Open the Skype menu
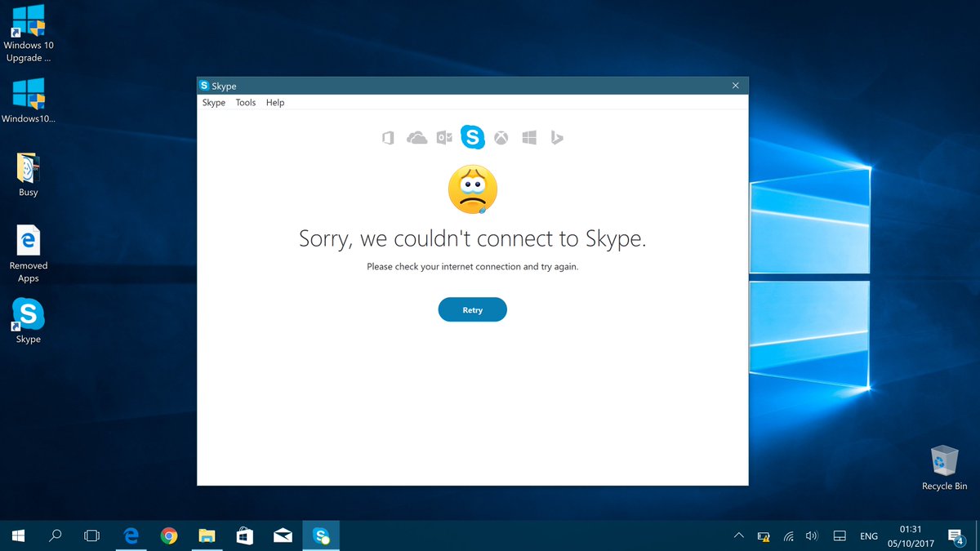This screenshot has height=551, width=980. tap(214, 103)
